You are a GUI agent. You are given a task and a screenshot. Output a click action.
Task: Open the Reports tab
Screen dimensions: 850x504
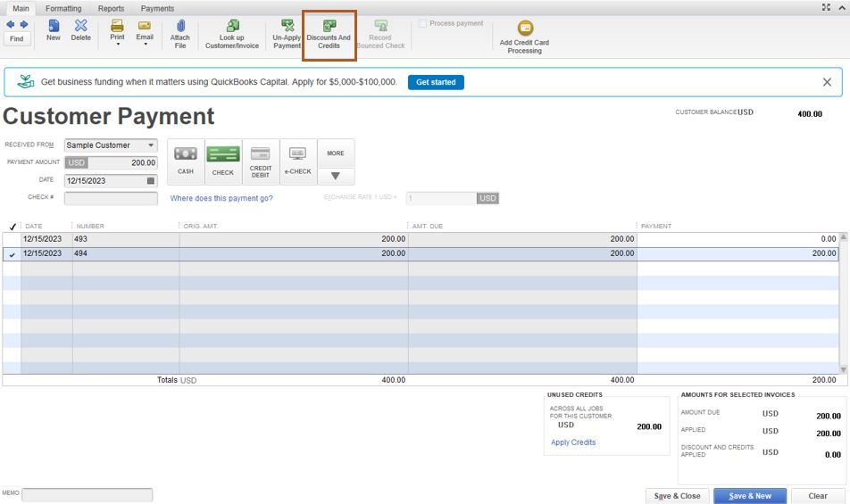(x=111, y=8)
